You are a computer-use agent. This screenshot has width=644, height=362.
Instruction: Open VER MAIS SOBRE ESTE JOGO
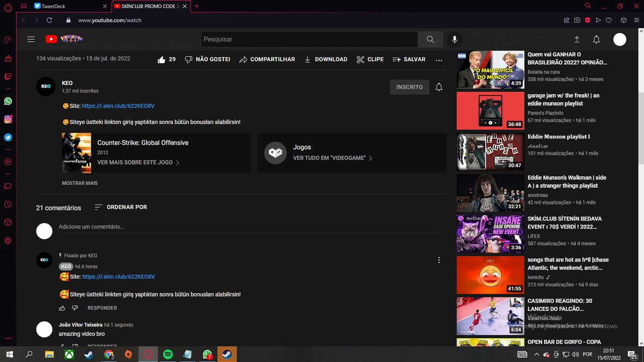point(138,162)
